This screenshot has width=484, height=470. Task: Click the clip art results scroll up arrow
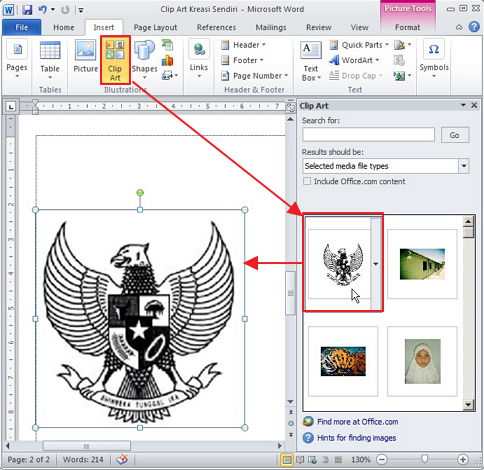click(468, 221)
